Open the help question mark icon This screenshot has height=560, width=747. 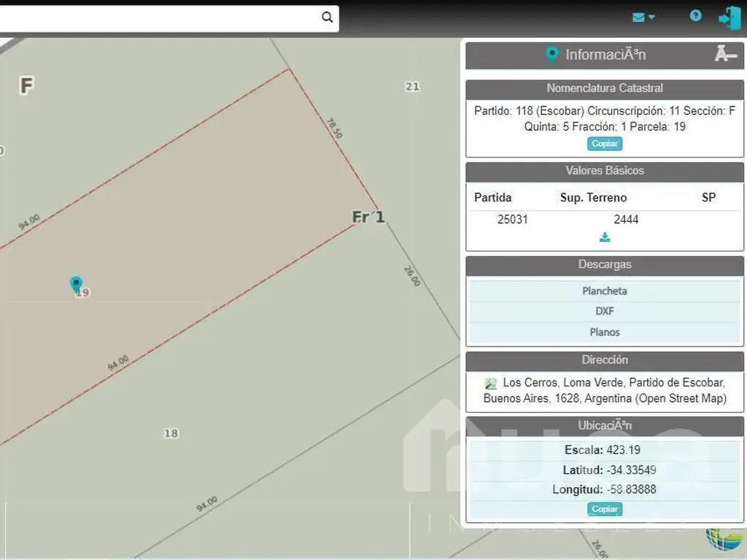695,16
